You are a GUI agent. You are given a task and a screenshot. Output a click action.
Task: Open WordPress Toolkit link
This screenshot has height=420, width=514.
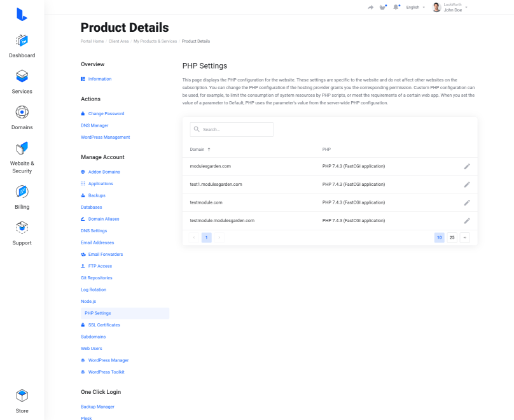[x=106, y=372]
